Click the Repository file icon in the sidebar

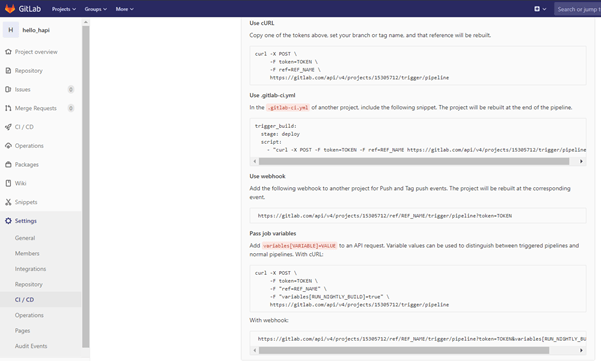[8, 70]
